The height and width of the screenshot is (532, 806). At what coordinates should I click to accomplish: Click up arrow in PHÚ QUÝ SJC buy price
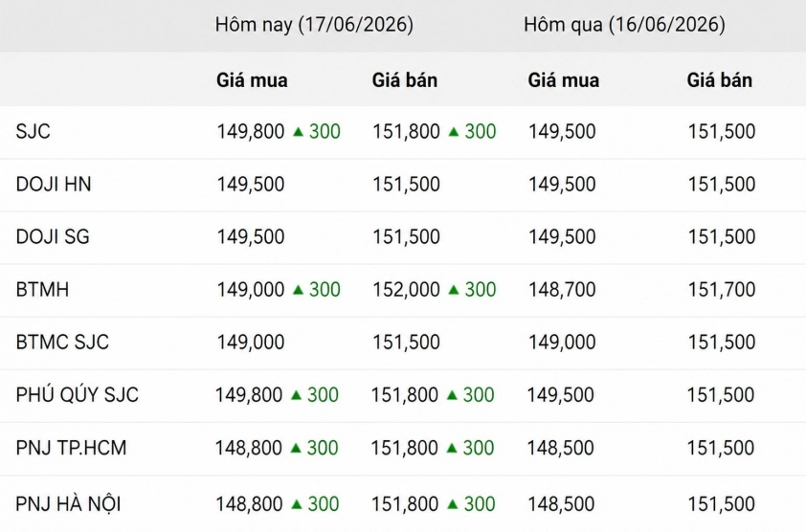296,395
